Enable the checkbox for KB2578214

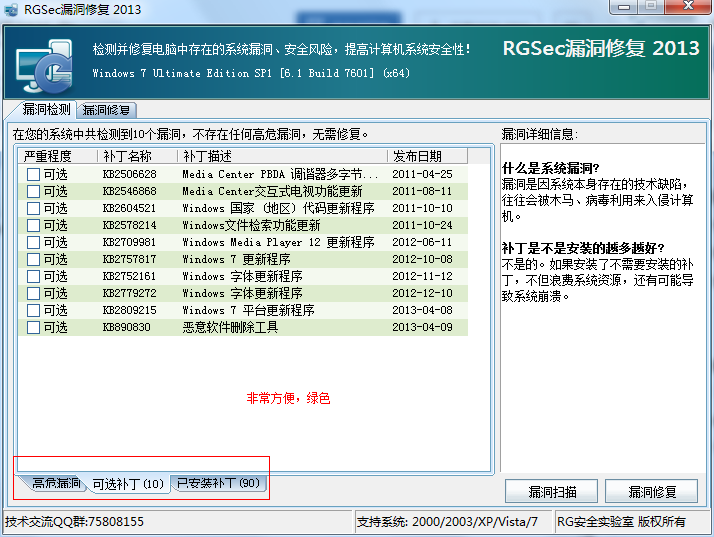click(33, 225)
